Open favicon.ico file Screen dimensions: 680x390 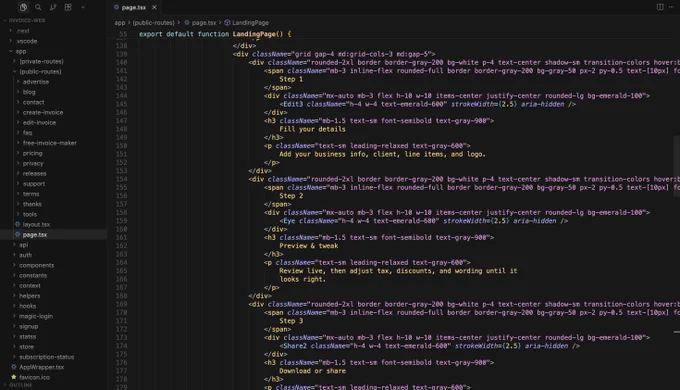pyautogui.click(x=34, y=377)
